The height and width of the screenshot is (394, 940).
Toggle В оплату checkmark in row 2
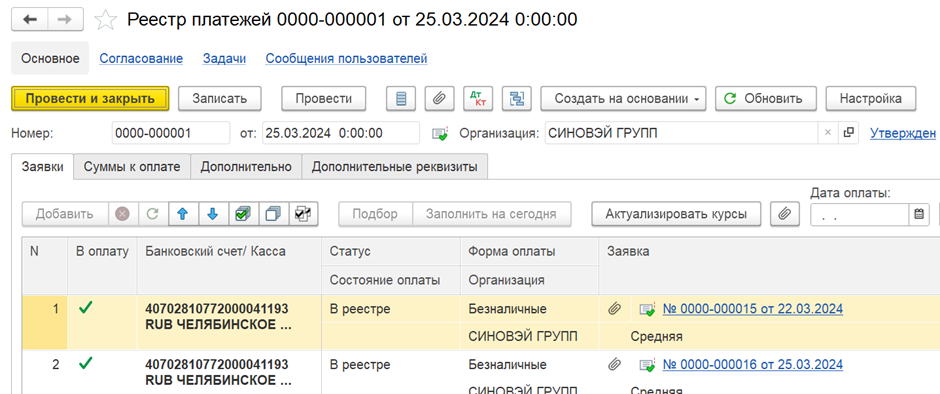coord(87,363)
